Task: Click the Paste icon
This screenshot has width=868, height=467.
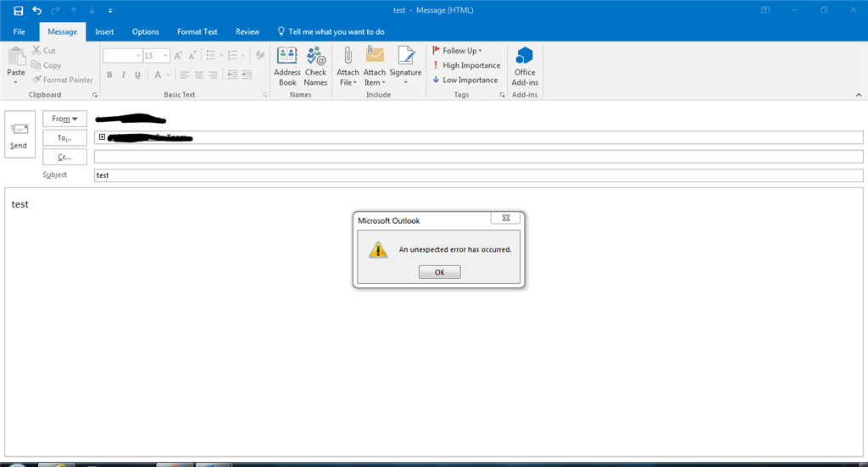Action: pos(16,57)
